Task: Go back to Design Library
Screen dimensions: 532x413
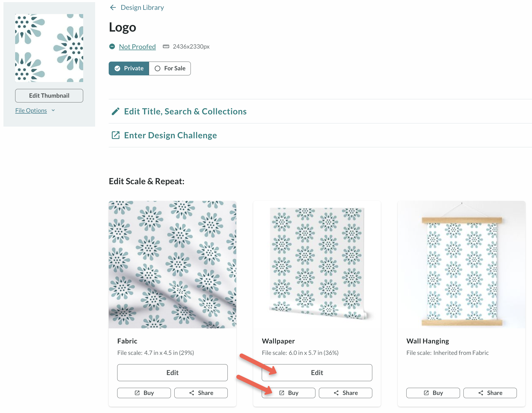Action: click(x=142, y=7)
